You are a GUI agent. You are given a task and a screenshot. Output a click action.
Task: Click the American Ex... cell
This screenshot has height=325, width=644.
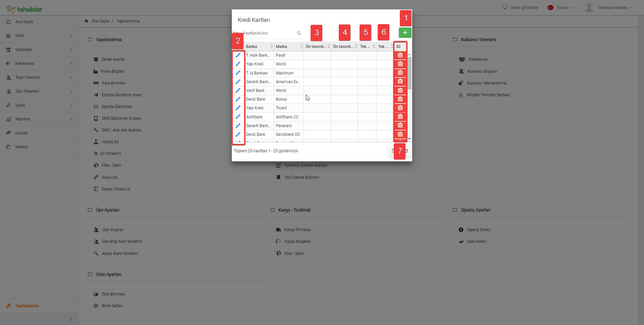click(288, 82)
